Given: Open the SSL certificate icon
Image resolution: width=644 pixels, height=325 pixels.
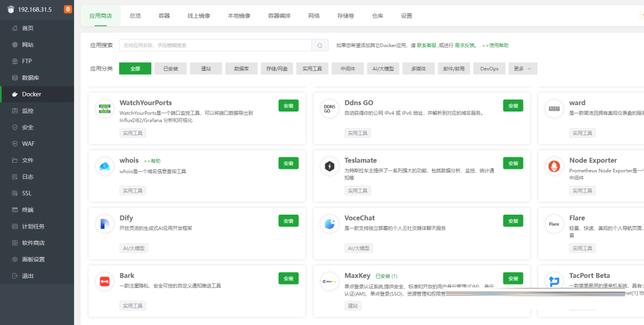Looking at the screenshot, I should [15, 193].
